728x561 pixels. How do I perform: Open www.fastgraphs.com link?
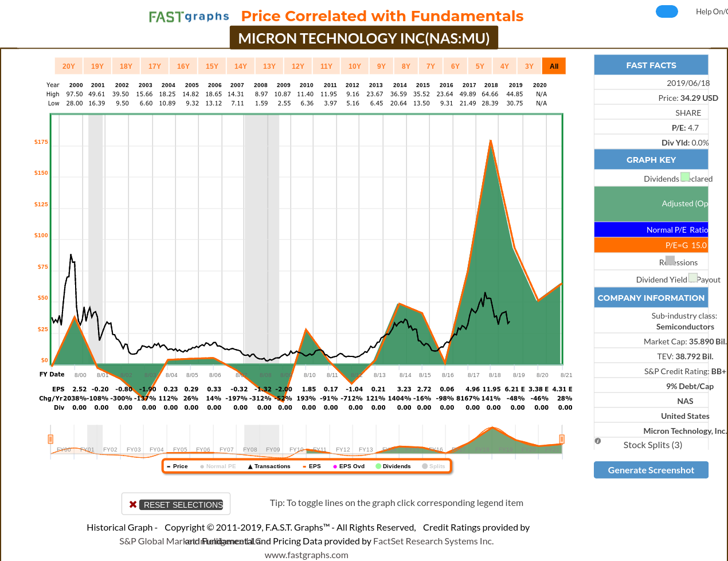coord(307,555)
